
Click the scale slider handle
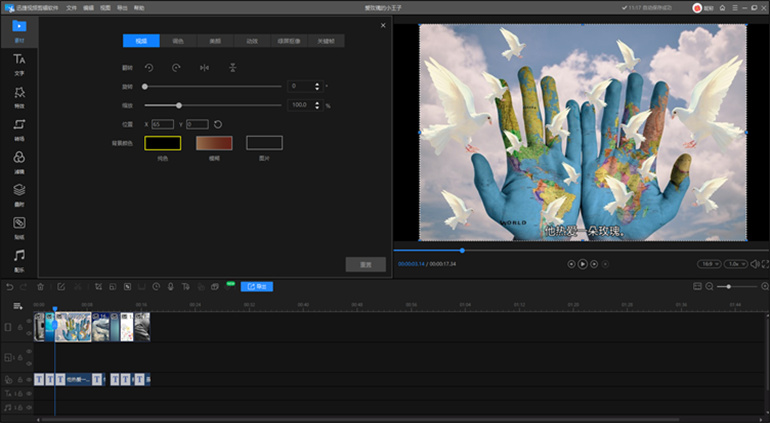[179, 105]
